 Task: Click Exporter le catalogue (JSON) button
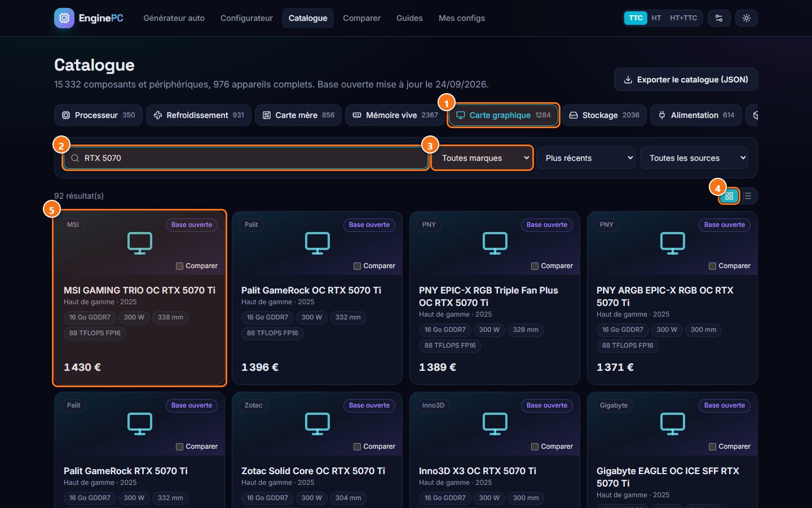coord(686,80)
